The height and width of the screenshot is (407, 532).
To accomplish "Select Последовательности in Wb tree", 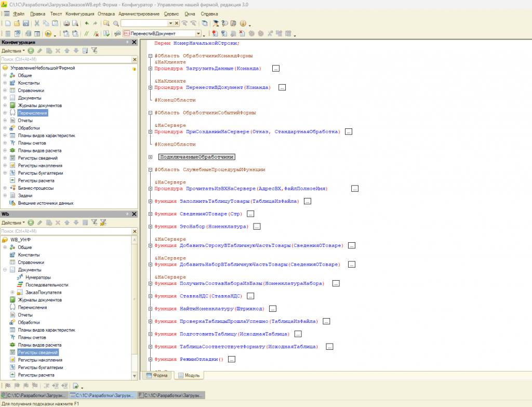I will (47, 285).
